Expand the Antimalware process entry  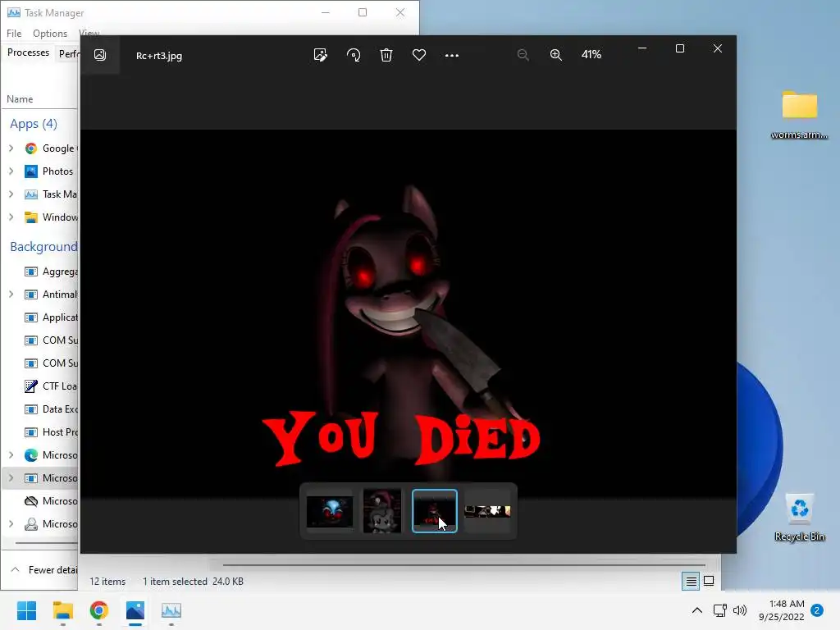pyautogui.click(x=11, y=294)
